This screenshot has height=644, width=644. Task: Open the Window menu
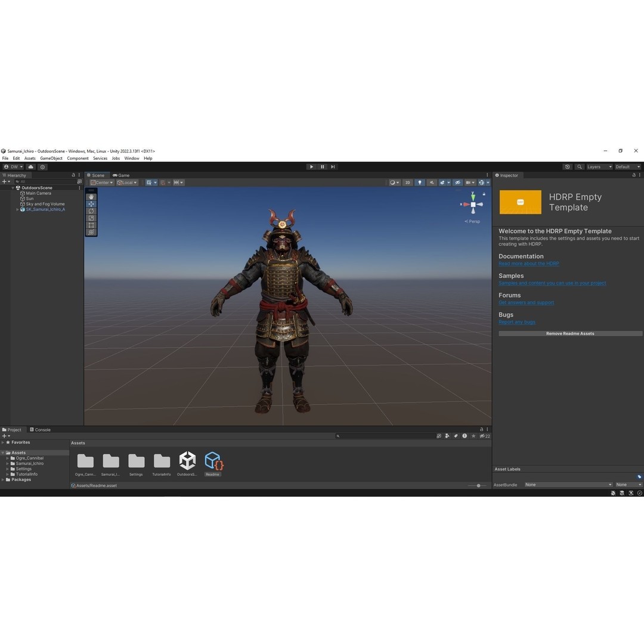[132, 159]
